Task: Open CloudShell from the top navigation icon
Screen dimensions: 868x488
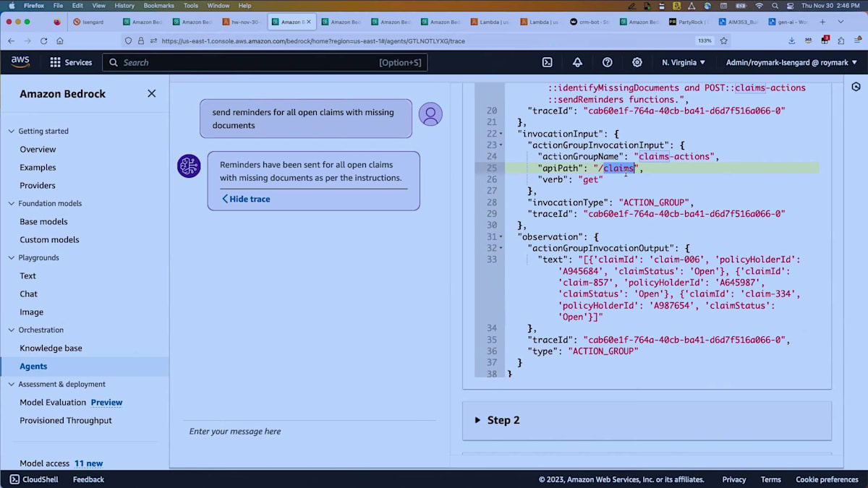Action: (548, 62)
